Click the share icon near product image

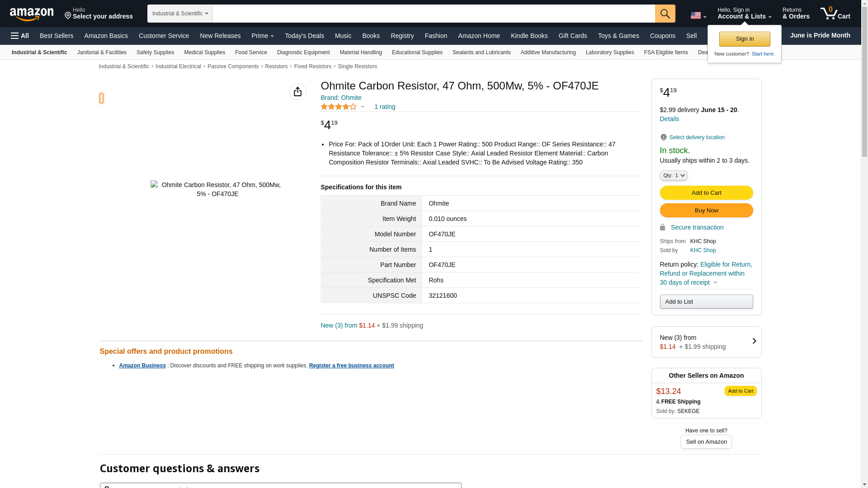297,92
